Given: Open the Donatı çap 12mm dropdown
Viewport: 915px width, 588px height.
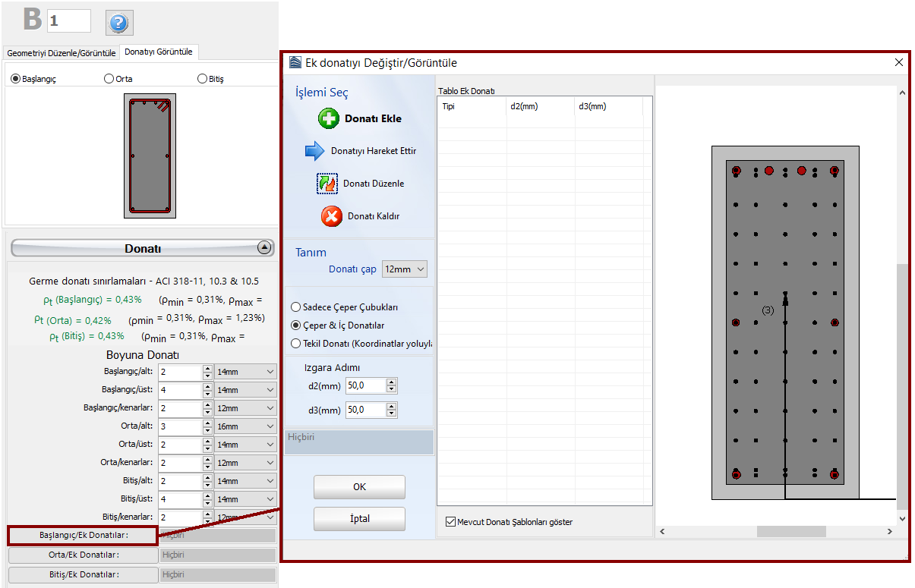Looking at the screenshot, I should click(405, 269).
